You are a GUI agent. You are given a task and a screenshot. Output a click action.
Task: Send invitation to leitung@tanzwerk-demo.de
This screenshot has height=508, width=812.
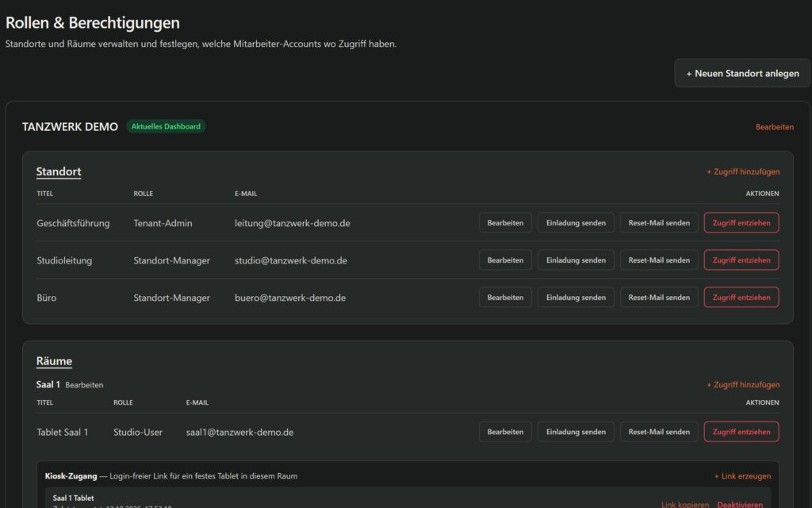click(576, 223)
